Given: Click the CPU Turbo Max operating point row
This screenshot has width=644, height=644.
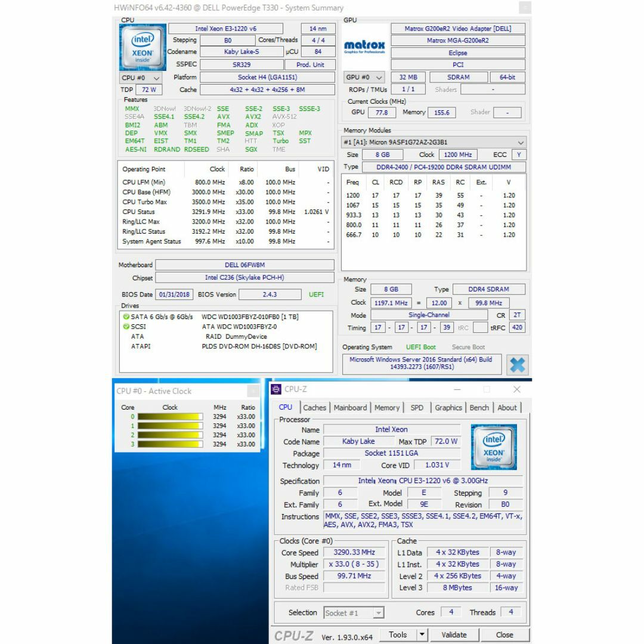Looking at the screenshot, I should pyautogui.click(x=226, y=202).
